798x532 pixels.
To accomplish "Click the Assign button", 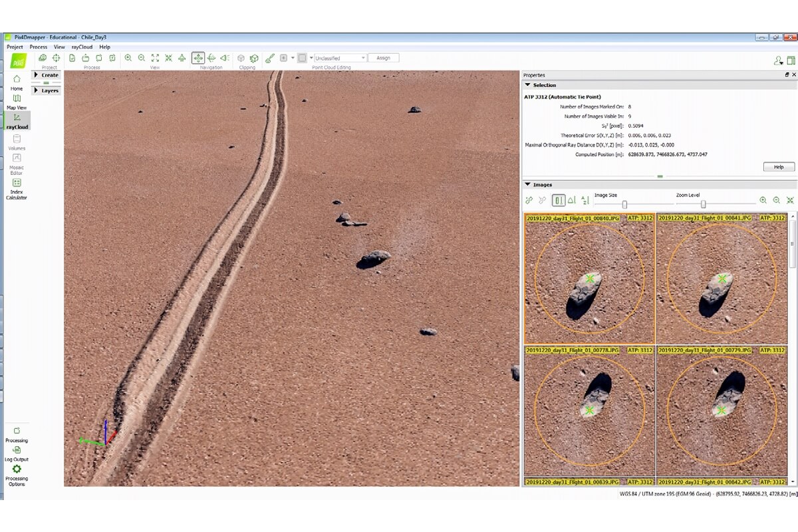I will point(384,59).
